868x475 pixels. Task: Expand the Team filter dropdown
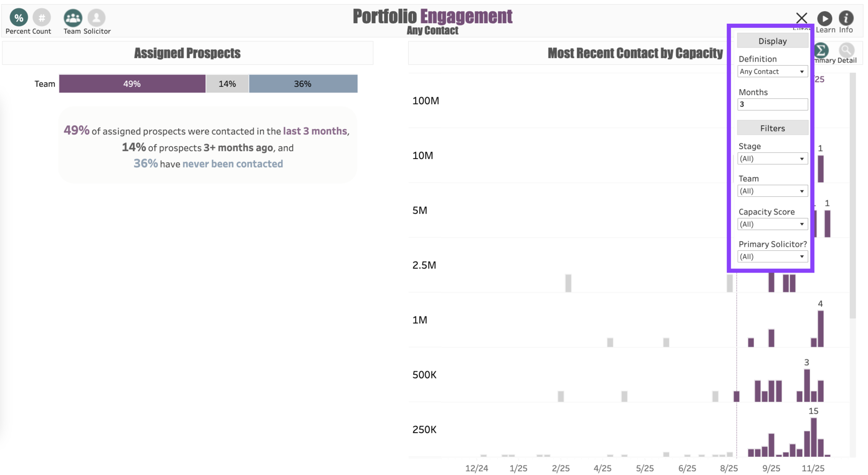772,191
